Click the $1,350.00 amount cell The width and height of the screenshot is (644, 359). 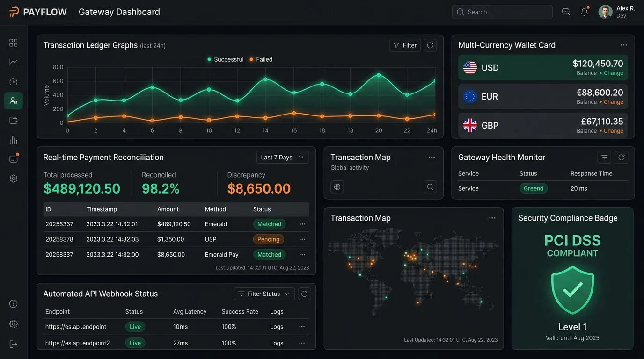click(x=171, y=239)
